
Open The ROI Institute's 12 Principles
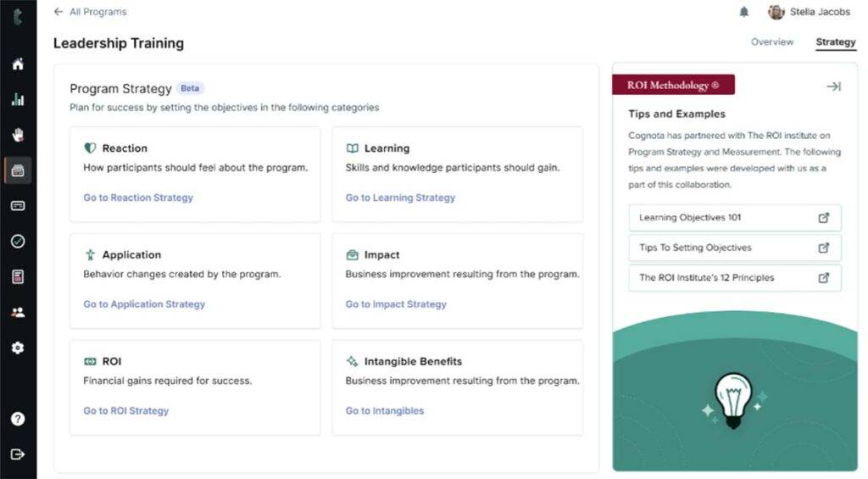(735, 278)
